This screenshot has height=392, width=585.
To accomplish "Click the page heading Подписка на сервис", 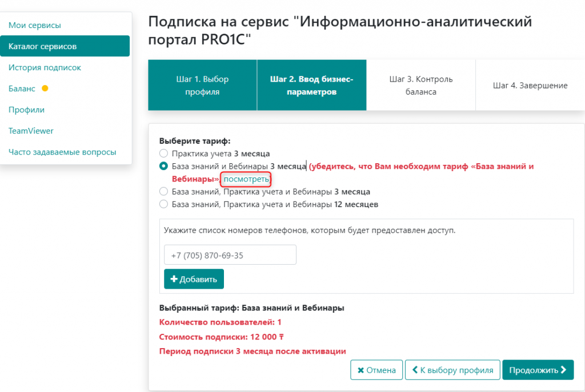I will point(340,30).
